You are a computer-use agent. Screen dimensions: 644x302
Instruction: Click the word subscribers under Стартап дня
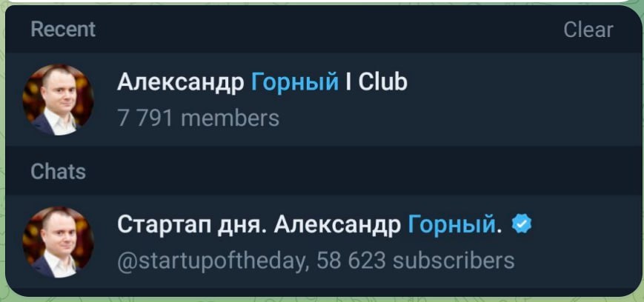click(454, 261)
